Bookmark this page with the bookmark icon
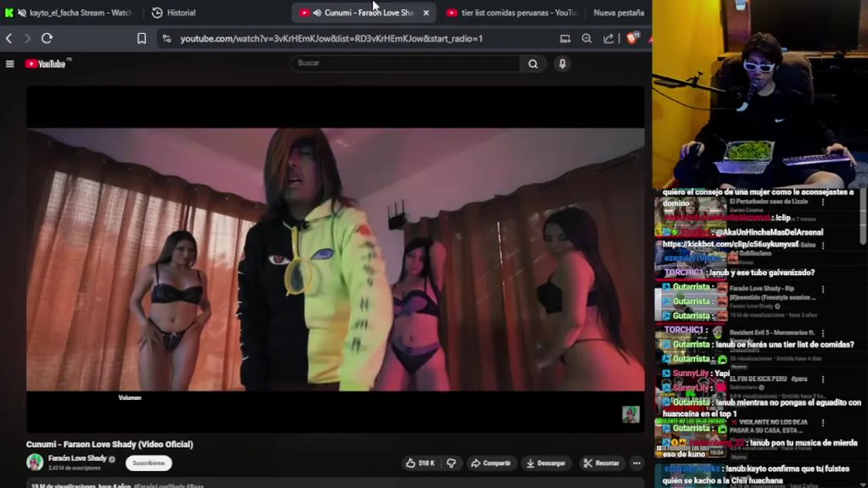Image resolution: width=868 pixels, height=488 pixels. point(141,39)
